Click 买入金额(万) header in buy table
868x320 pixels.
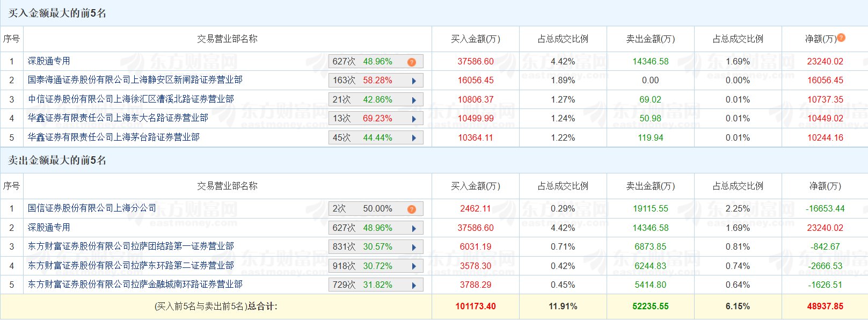click(x=476, y=39)
